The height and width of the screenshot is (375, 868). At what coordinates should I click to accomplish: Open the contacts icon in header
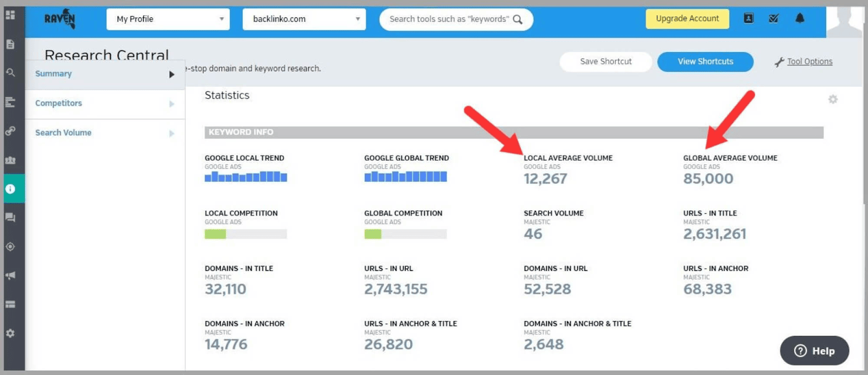pyautogui.click(x=749, y=18)
